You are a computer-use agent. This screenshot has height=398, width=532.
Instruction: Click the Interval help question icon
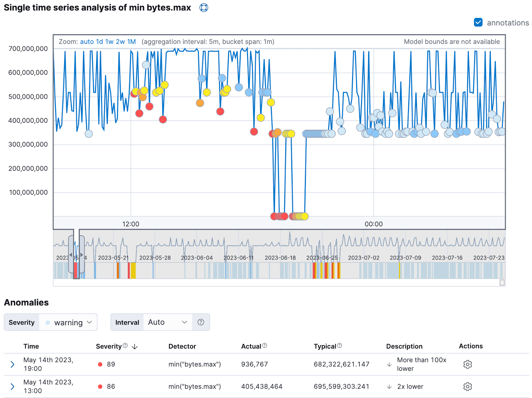201,322
